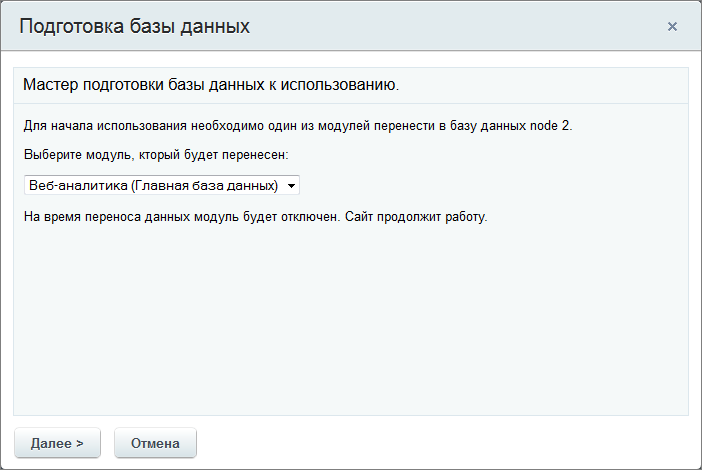Close the Подготовка базы данных dialog
The image size is (702, 470).
pyautogui.click(x=672, y=26)
